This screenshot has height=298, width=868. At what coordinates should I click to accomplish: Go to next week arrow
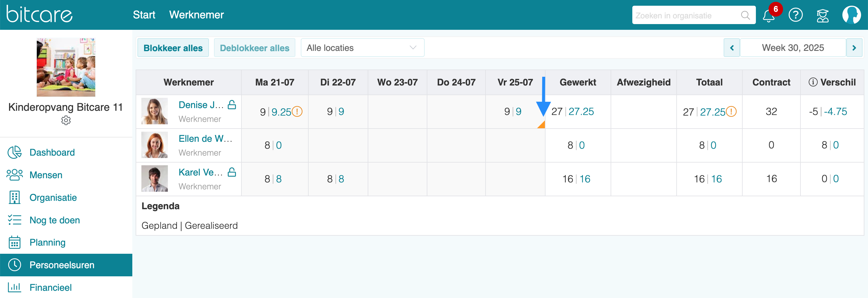click(854, 48)
